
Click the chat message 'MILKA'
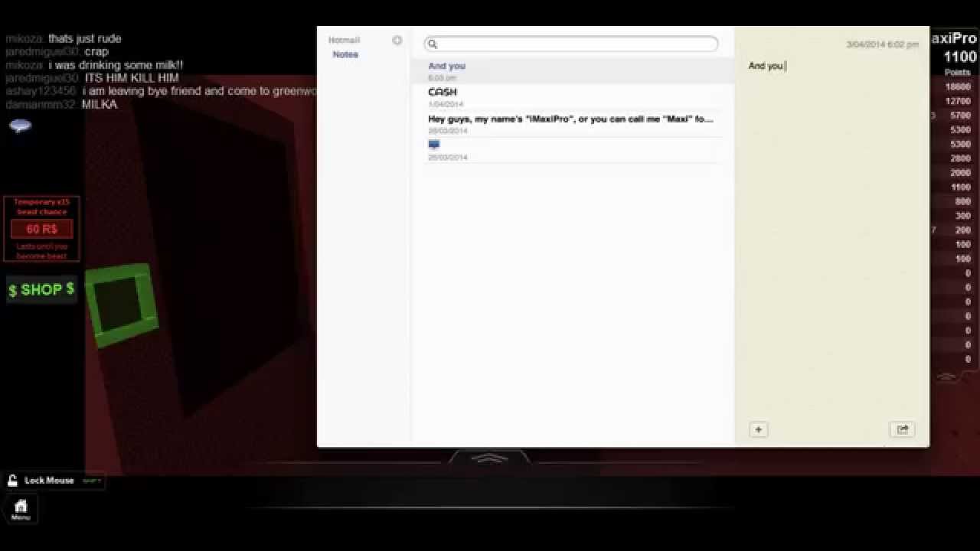click(x=100, y=104)
